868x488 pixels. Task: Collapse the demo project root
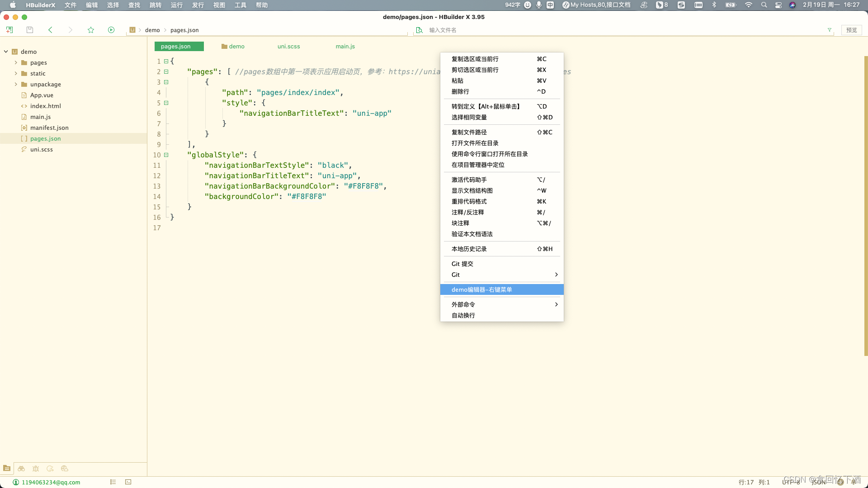(x=6, y=52)
